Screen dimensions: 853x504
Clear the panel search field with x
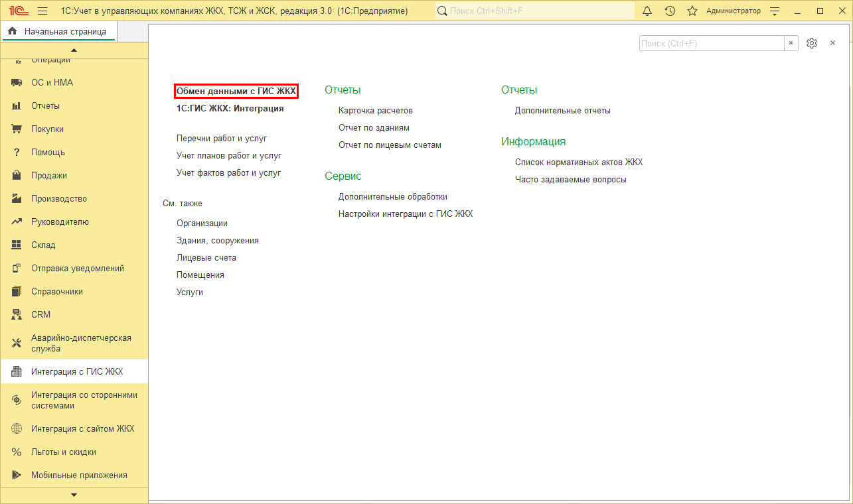coord(791,43)
